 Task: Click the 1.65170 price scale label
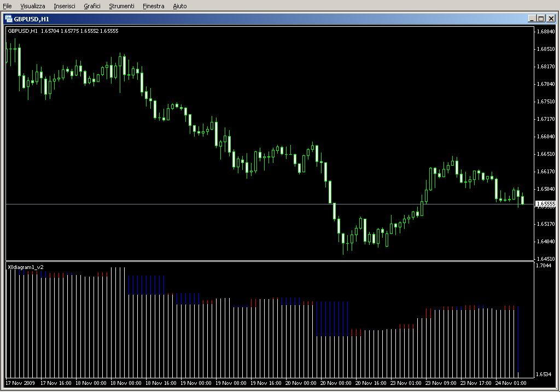click(546, 224)
